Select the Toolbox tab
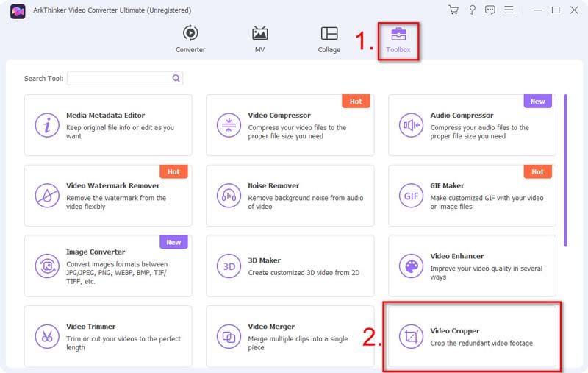Viewport: 588px width, 373px height. [x=398, y=40]
